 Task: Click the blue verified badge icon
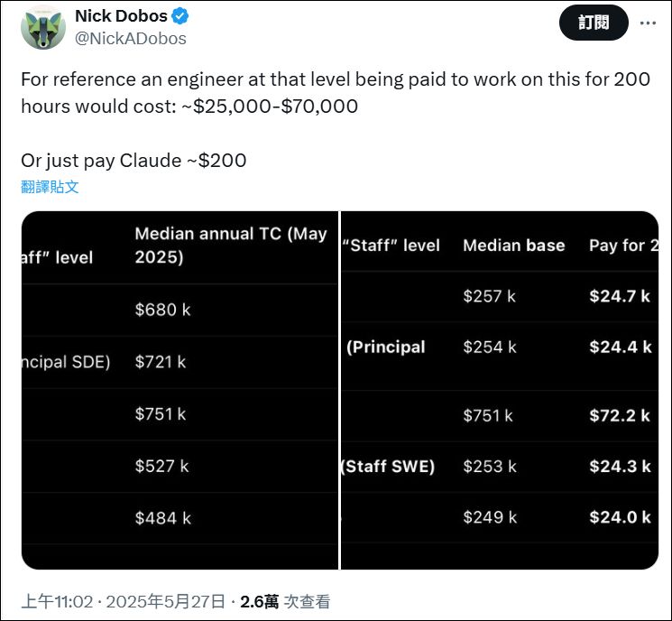click(x=180, y=16)
